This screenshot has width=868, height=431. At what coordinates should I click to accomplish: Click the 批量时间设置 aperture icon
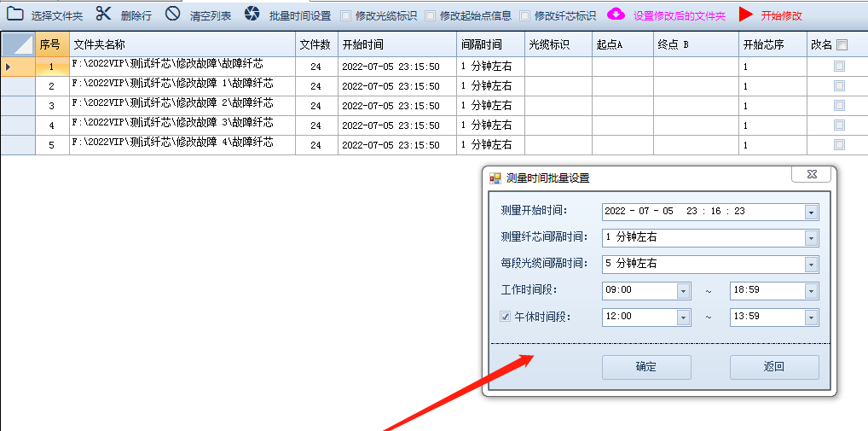tap(252, 14)
